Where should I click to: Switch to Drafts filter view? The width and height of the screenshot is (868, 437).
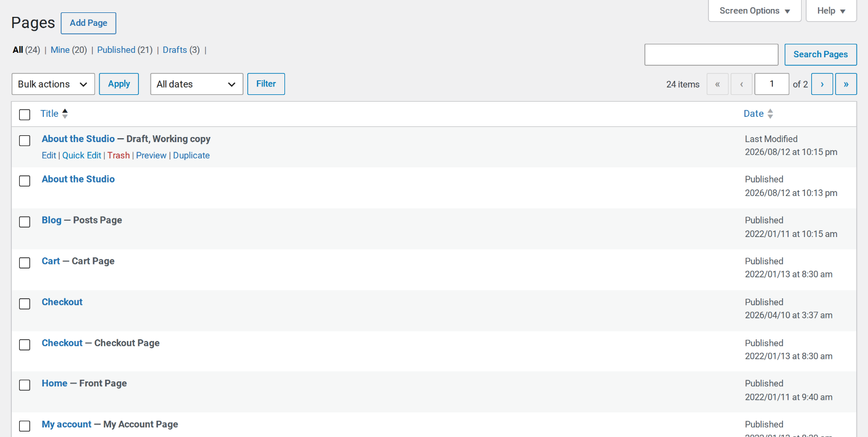[x=175, y=50]
